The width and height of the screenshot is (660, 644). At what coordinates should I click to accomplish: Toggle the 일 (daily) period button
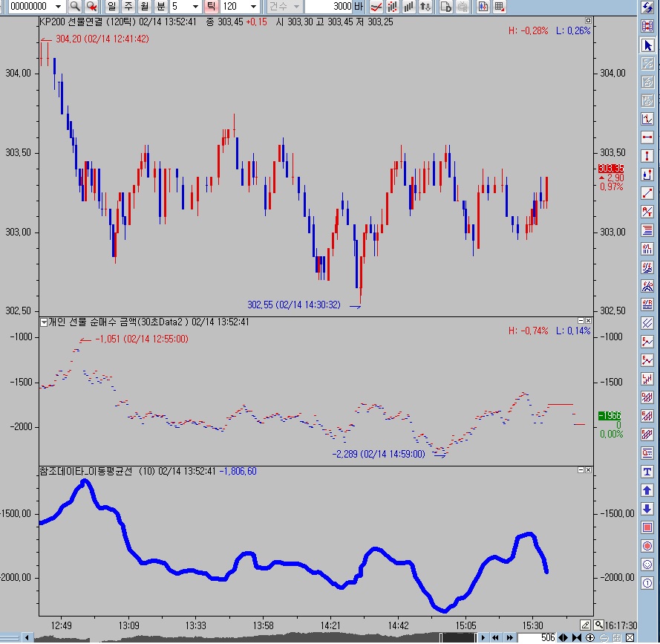[x=112, y=7]
